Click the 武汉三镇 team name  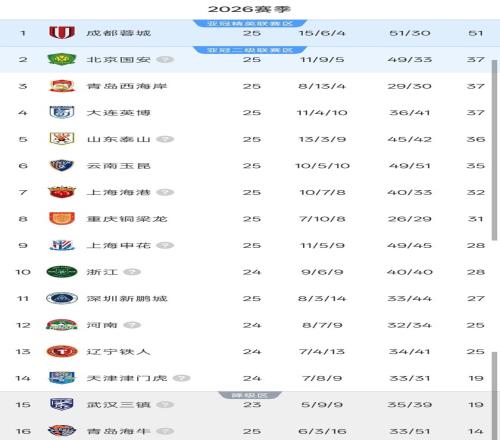pos(119,405)
